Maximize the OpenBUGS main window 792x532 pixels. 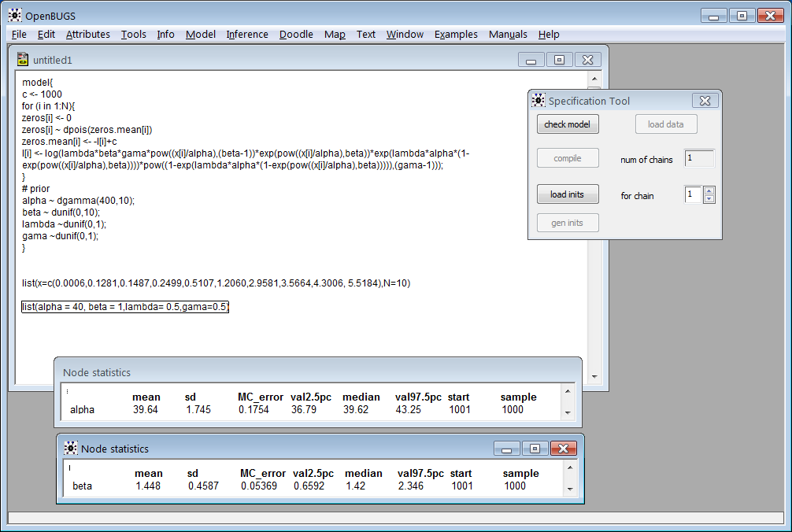742,17
